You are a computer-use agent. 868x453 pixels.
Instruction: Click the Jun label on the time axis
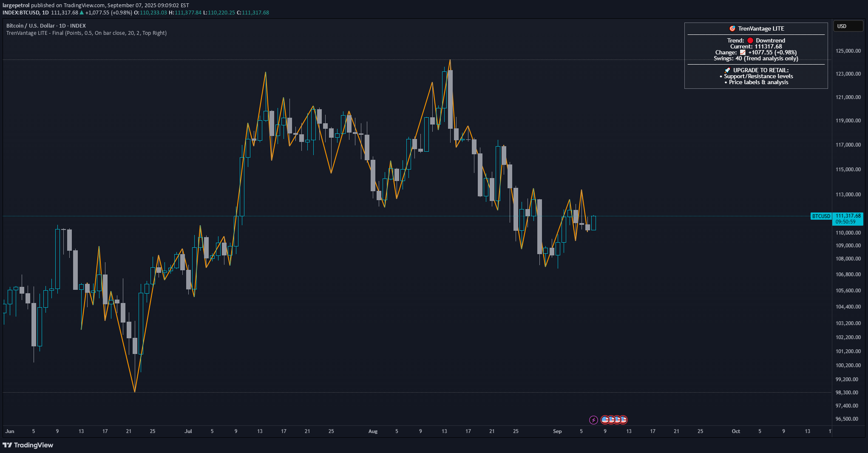pos(10,431)
